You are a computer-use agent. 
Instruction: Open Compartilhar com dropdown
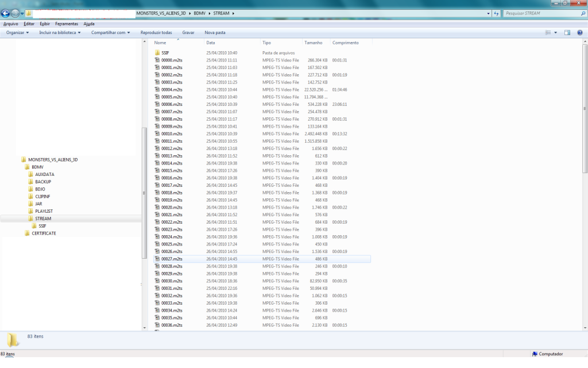(110, 33)
